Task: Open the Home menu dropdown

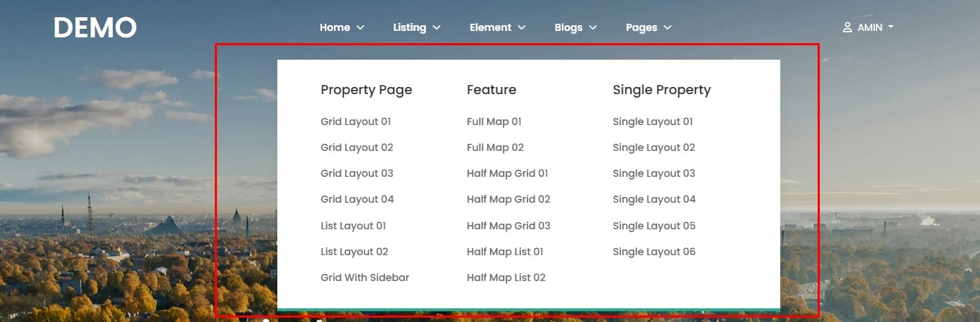Action: 341,27
